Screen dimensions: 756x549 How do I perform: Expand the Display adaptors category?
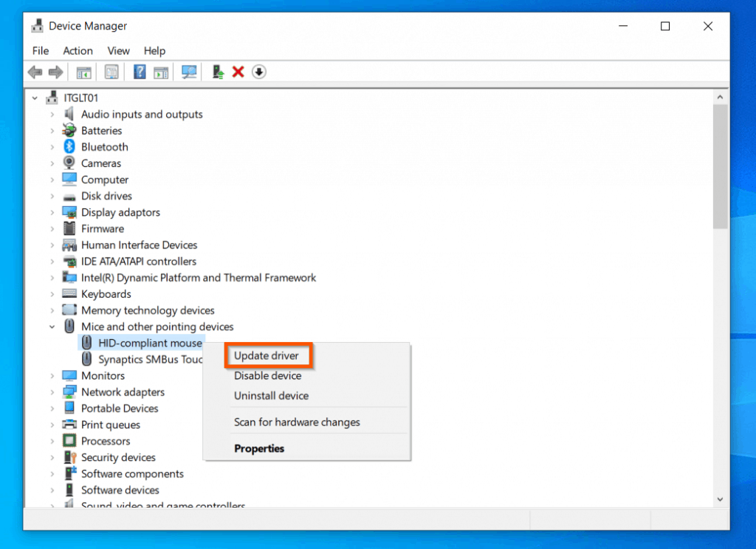coord(51,212)
